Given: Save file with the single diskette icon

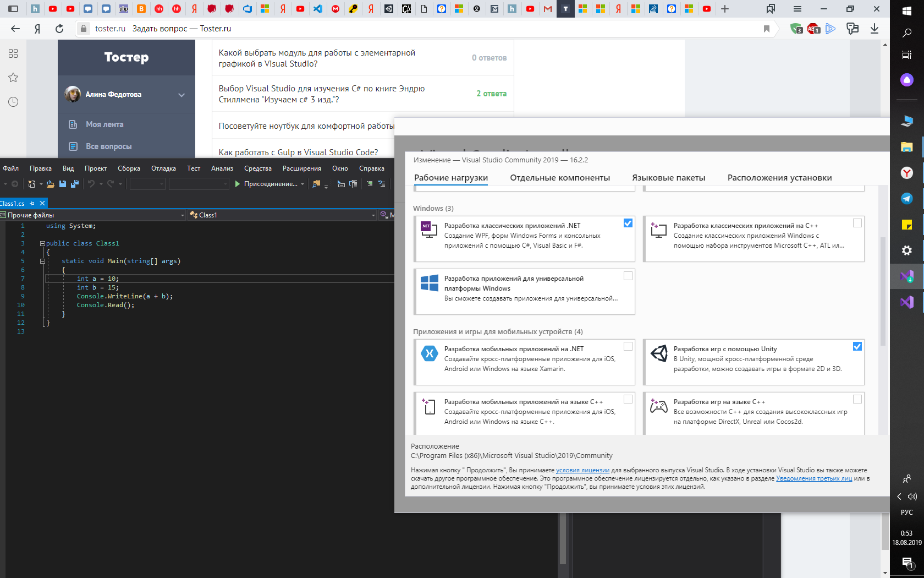Looking at the screenshot, I should coord(63,184).
